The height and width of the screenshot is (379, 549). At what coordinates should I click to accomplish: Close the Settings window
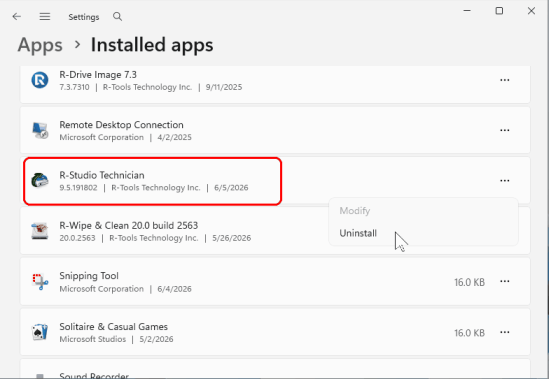click(531, 11)
